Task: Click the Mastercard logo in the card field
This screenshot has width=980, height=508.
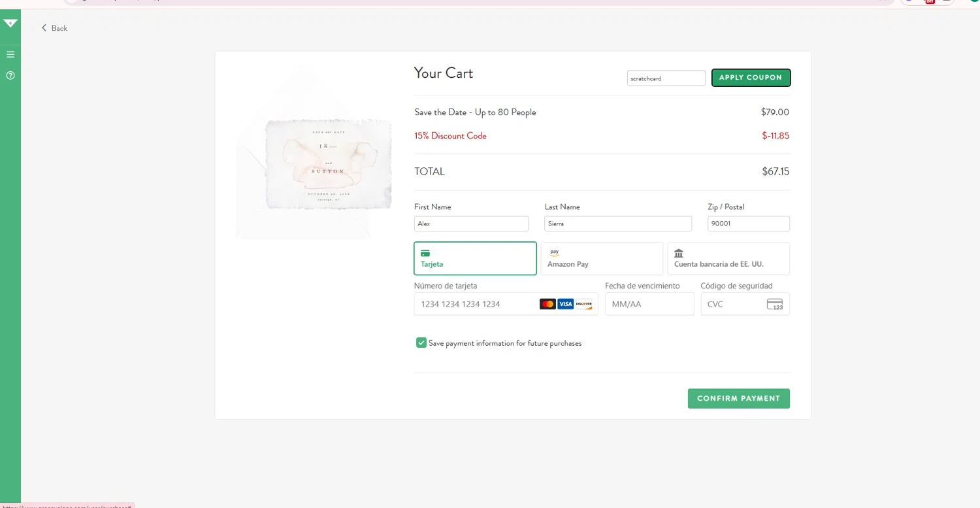Action: (547, 304)
